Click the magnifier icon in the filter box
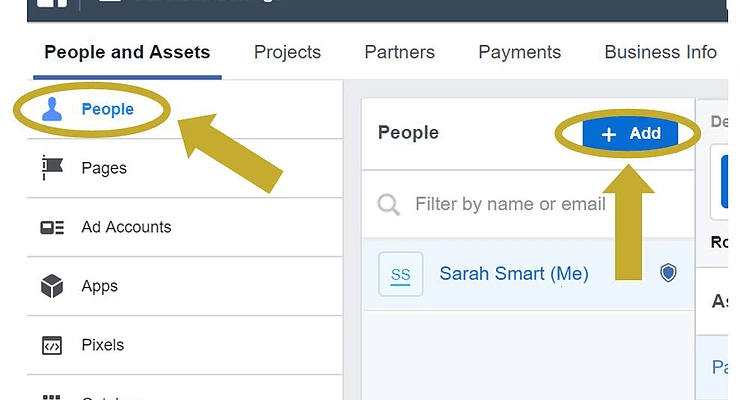 388,204
